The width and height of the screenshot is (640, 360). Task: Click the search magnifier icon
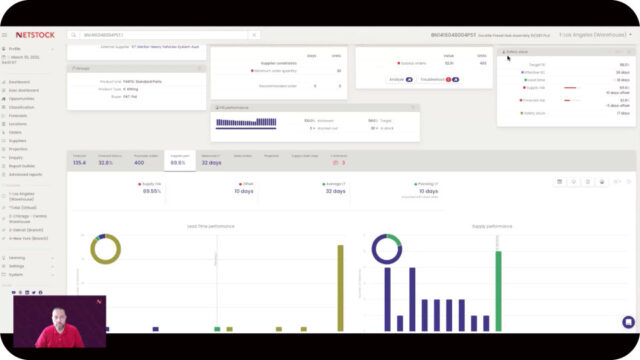[73, 35]
